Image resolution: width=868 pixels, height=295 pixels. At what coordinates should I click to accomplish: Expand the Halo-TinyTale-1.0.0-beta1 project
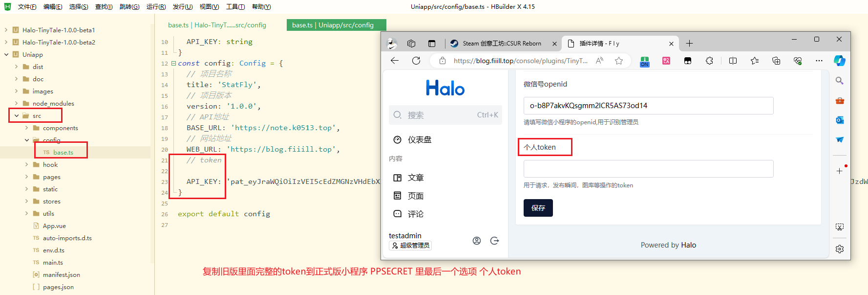click(6, 30)
